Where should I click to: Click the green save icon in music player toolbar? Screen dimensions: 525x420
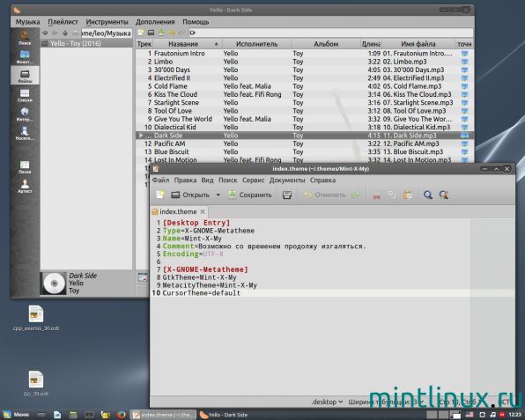161,33
